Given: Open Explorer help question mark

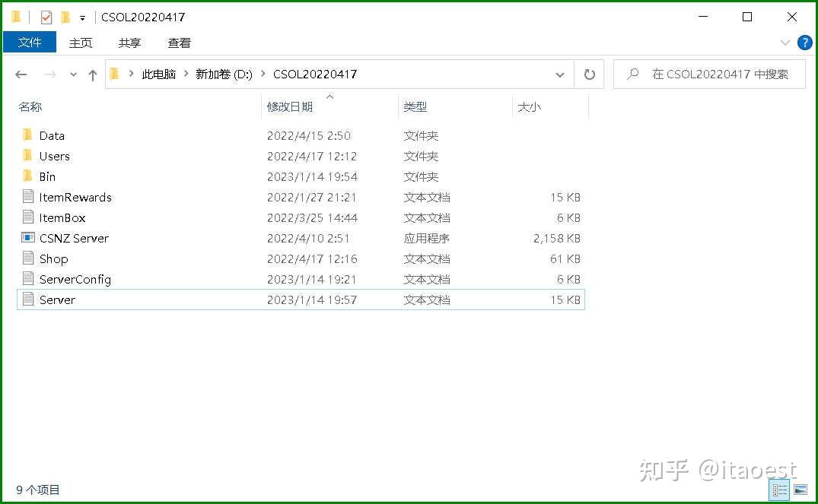Looking at the screenshot, I should (804, 43).
